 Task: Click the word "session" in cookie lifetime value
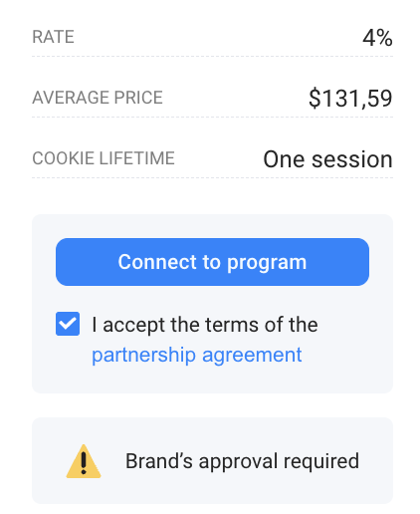pyautogui.click(x=352, y=159)
